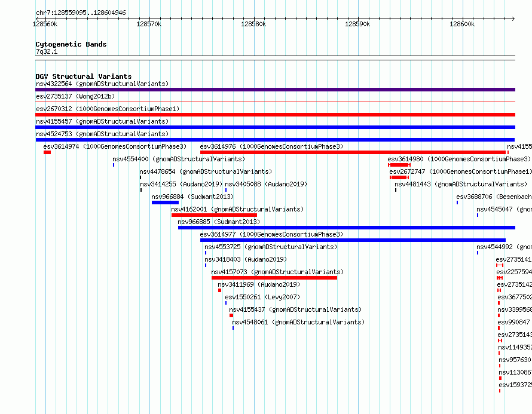Open the esv990847 variant label
Image resolution: width=532 pixels, height=414 pixels.
coord(513,322)
